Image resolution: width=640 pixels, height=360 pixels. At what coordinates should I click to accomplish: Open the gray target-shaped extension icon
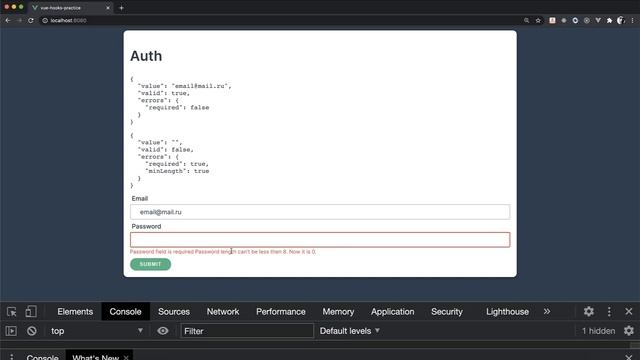click(587, 20)
